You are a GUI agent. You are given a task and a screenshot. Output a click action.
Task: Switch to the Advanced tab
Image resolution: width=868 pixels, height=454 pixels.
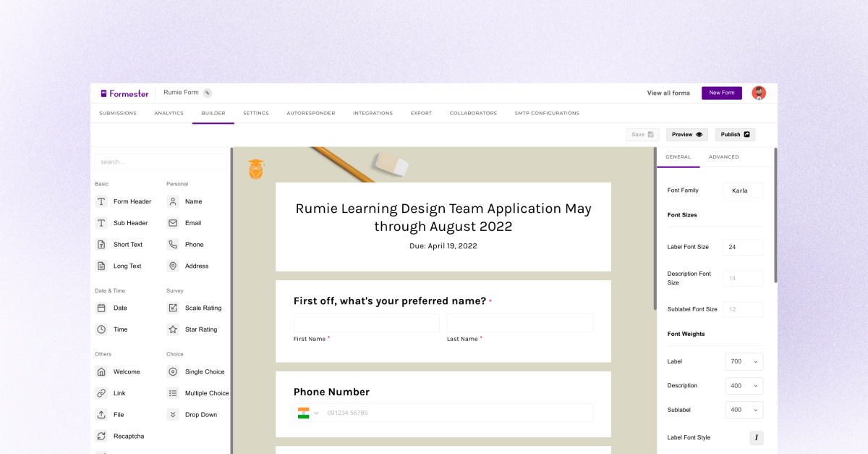(x=723, y=156)
